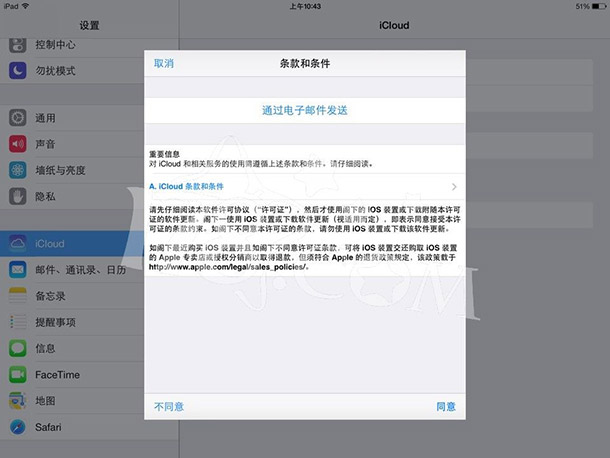Tap the Maps (地图) icon
The height and width of the screenshot is (458, 610).
pyautogui.click(x=18, y=400)
